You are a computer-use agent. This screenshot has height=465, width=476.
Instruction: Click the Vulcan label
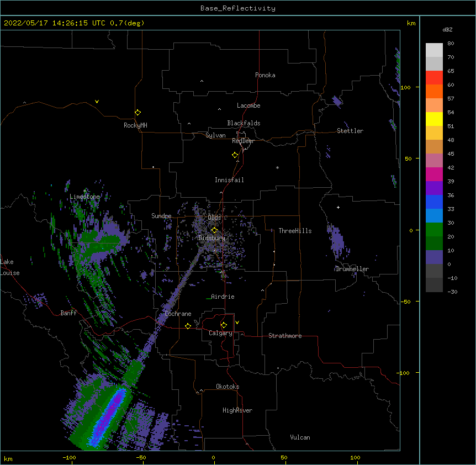(300, 437)
